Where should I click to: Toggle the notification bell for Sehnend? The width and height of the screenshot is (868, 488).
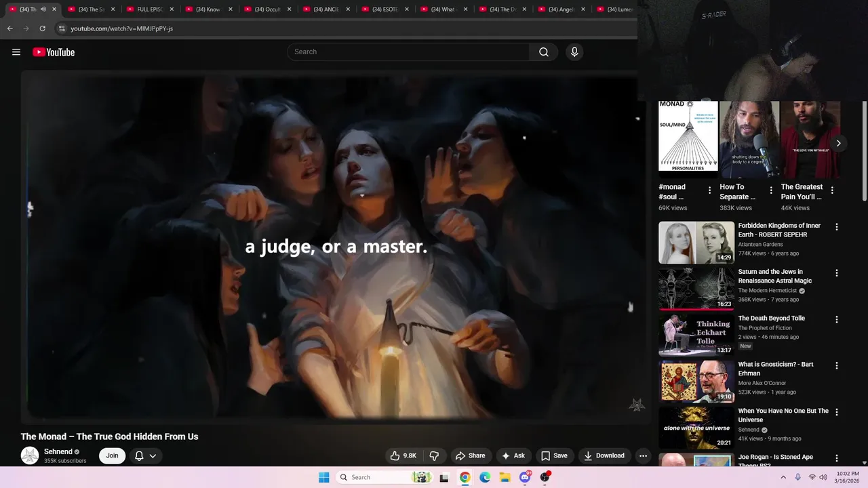click(x=139, y=455)
